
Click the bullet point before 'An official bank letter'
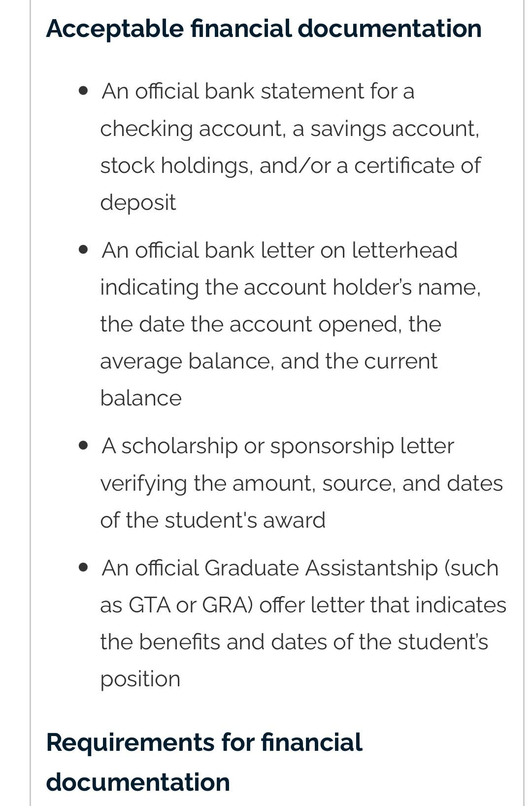[84, 250]
